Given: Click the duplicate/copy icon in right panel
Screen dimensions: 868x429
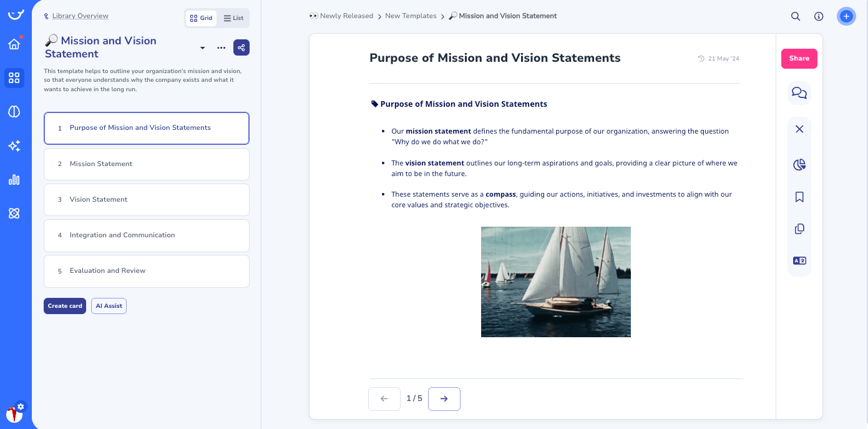Looking at the screenshot, I should tap(799, 229).
